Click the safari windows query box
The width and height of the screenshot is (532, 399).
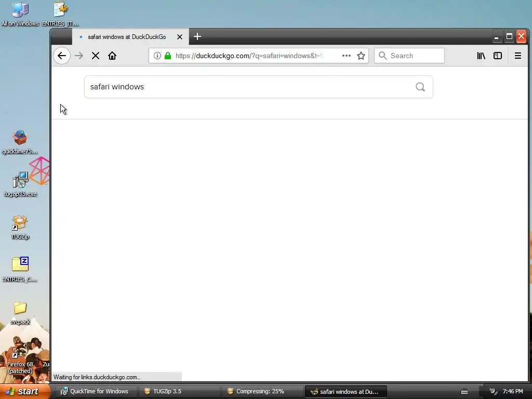259,87
